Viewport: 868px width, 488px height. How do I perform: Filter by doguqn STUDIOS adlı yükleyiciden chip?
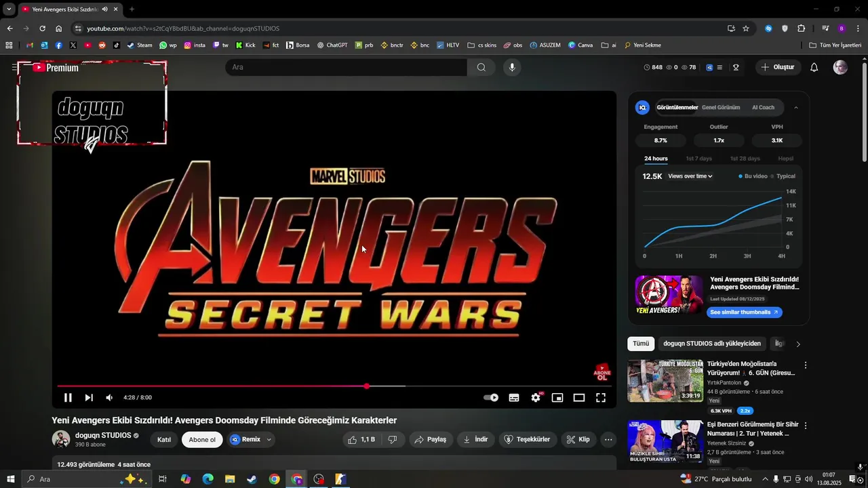(x=712, y=344)
